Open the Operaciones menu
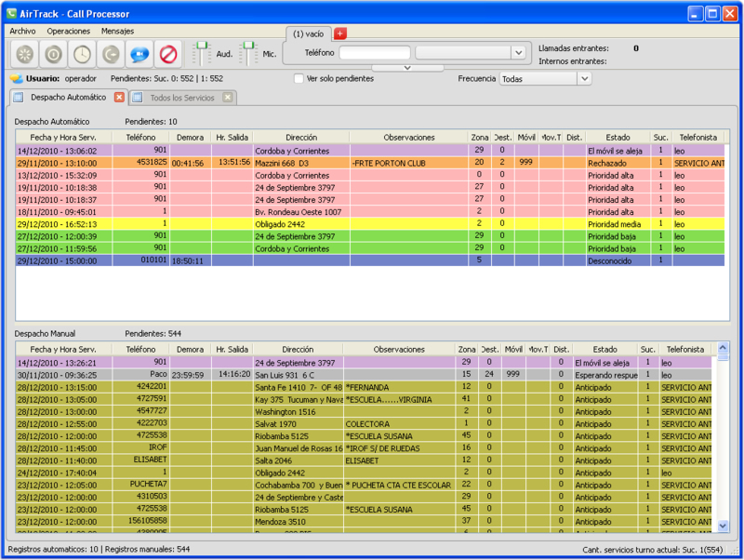The width and height of the screenshot is (744, 560). 68,31
